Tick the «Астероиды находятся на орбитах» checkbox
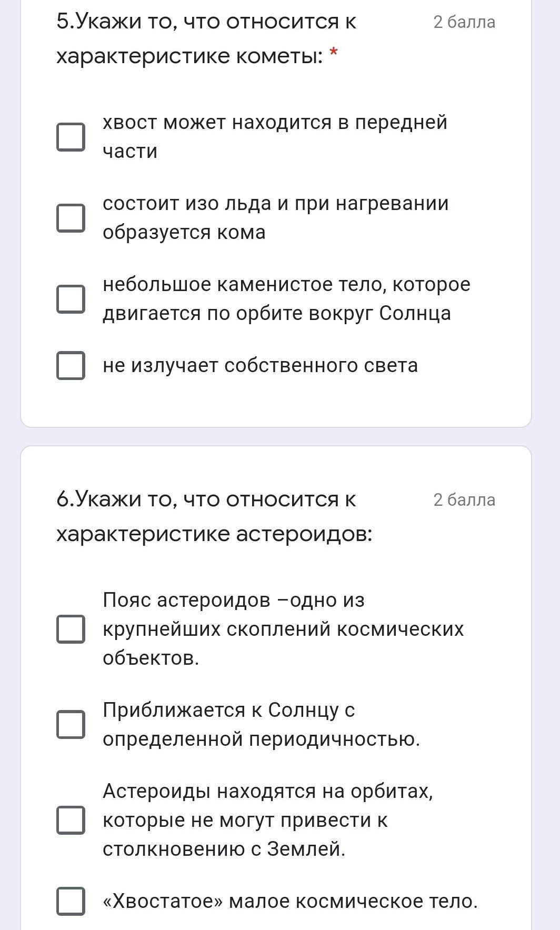The height and width of the screenshot is (930, 560). (x=71, y=820)
